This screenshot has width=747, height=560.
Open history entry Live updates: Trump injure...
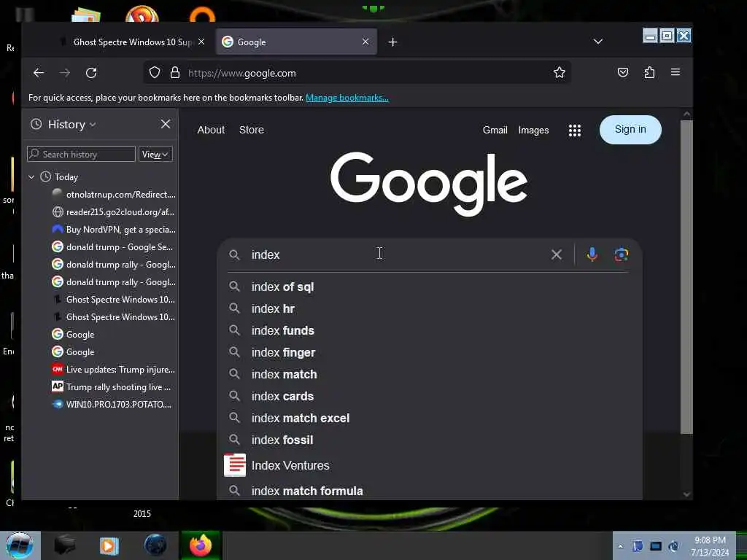click(113, 370)
